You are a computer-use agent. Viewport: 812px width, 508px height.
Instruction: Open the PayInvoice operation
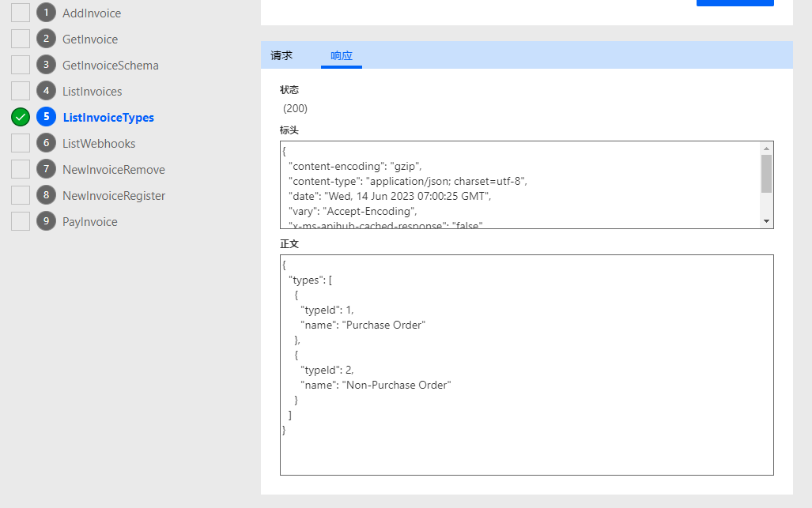89,222
